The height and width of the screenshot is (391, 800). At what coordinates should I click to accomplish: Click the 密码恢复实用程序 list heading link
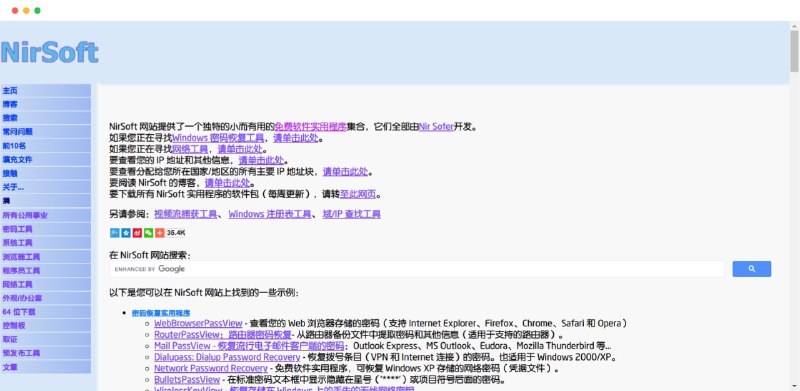161,313
